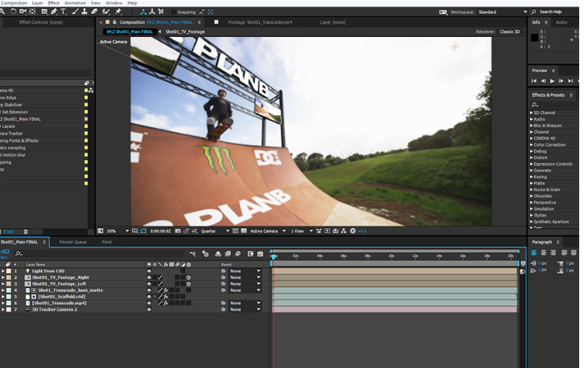
Task: Switch to the Render Queue tab
Action: click(73, 241)
